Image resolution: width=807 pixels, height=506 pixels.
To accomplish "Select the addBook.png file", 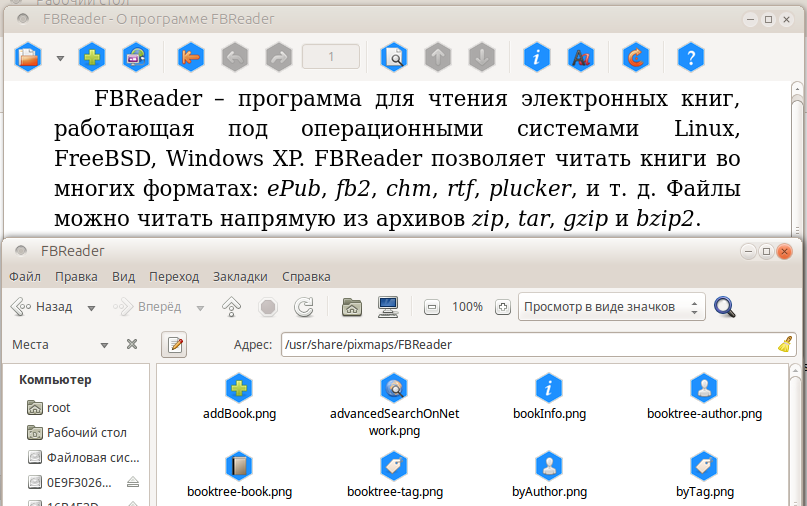I will coord(239,397).
